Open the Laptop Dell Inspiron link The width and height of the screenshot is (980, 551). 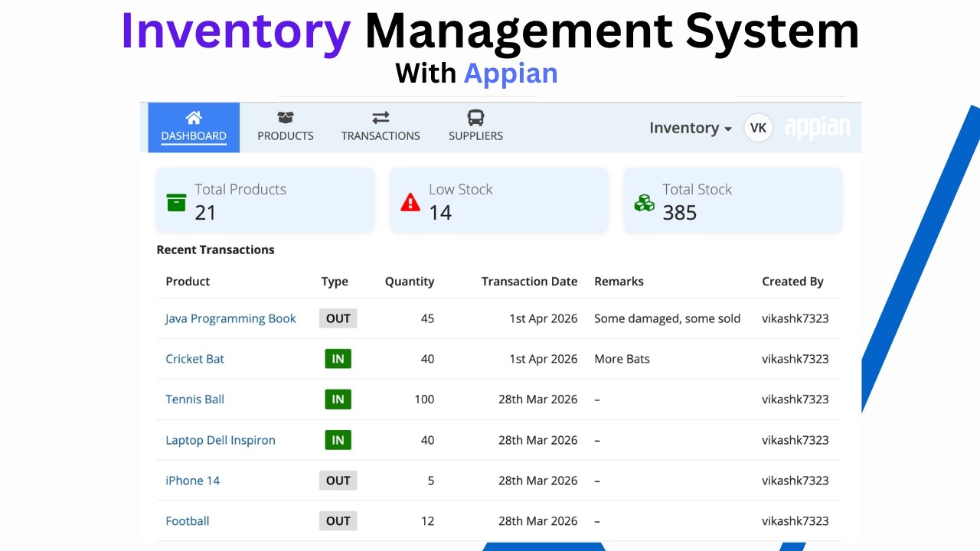[x=220, y=440]
